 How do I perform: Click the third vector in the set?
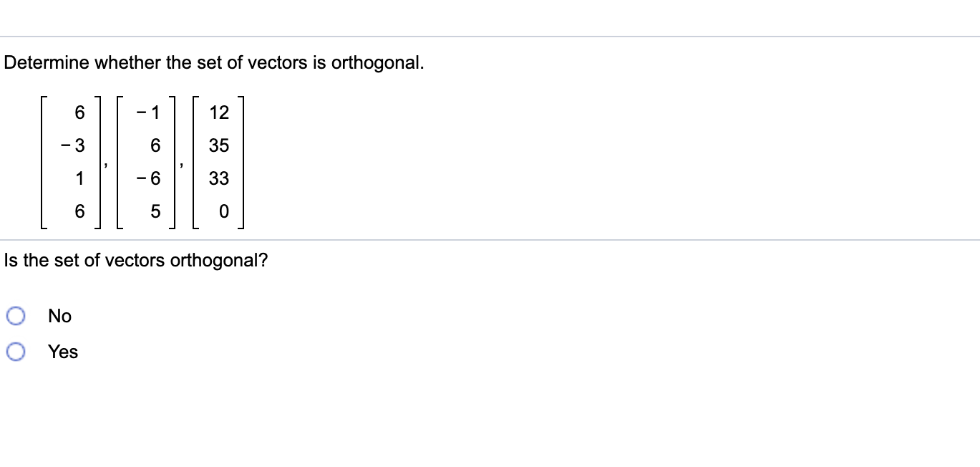pyautogui.click(x=219, y=163)
